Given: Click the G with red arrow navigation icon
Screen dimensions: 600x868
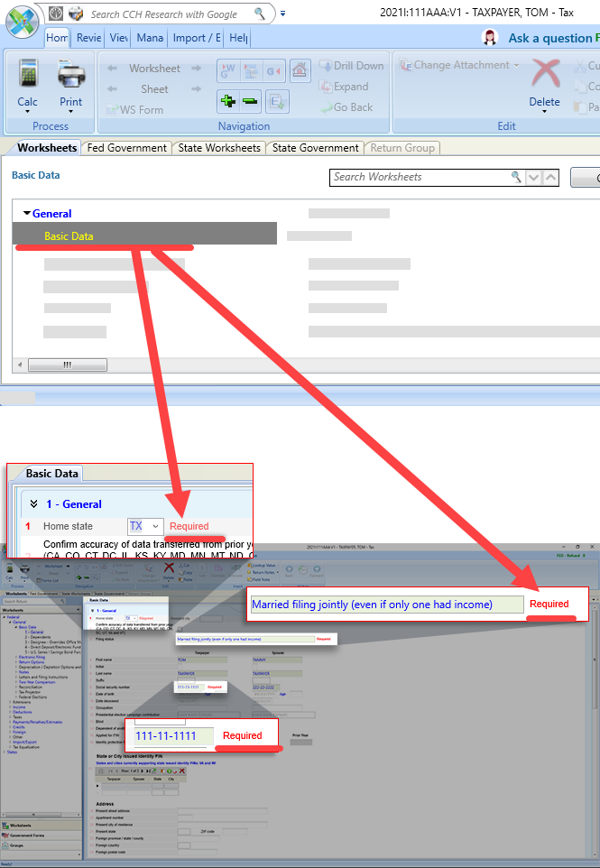Looking at the screenshot, I should pos(274,71).
